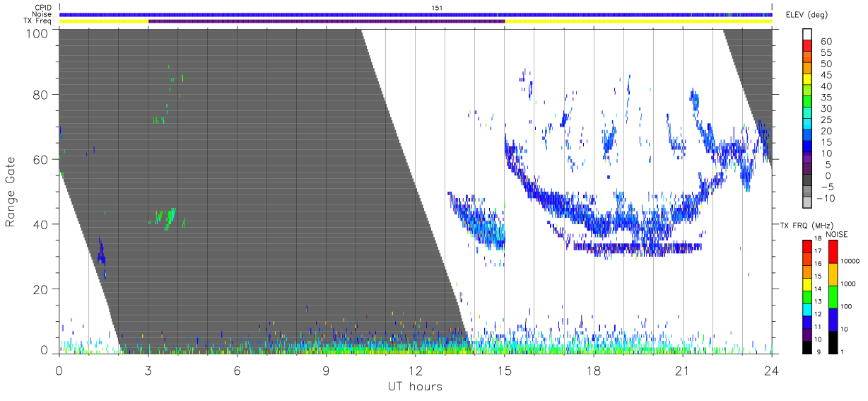
Task: Pick the blue segment of the NOISE bar
Action: coord(833,319)
